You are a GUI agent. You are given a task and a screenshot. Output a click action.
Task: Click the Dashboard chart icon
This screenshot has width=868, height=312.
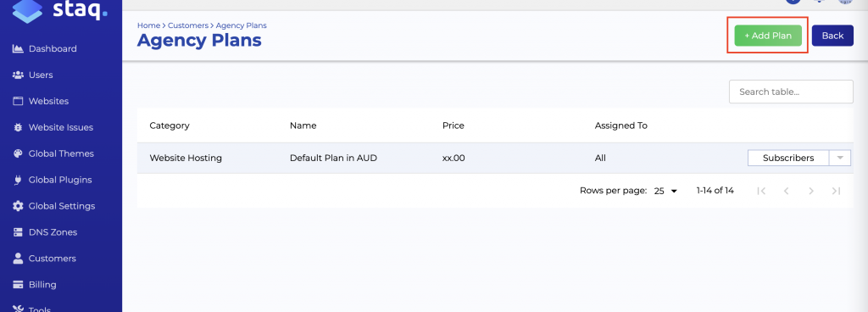19,48
